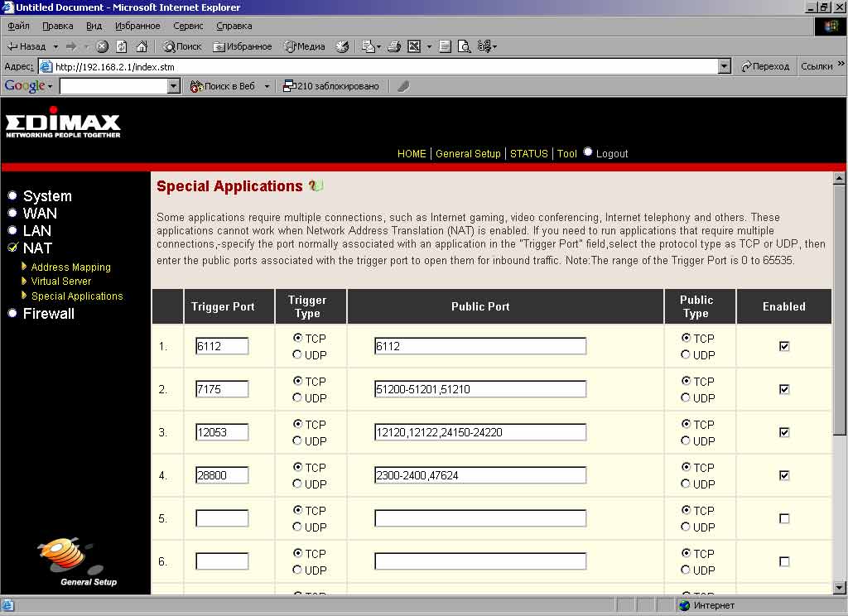Disable the row 1 Enabled checkbox

pos(784,346)
